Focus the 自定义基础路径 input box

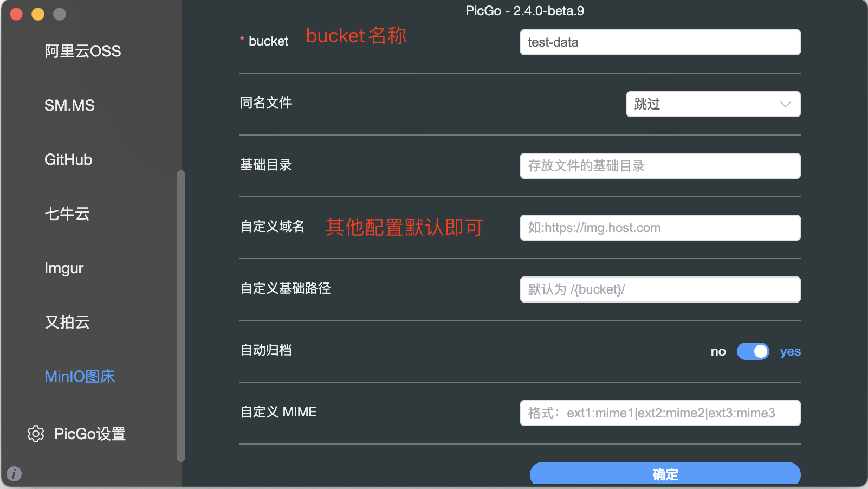point(660,289)
